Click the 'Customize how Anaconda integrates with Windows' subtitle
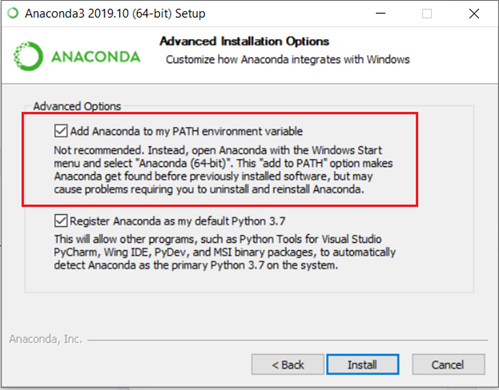The image size is (499, 390). [288, 59]
